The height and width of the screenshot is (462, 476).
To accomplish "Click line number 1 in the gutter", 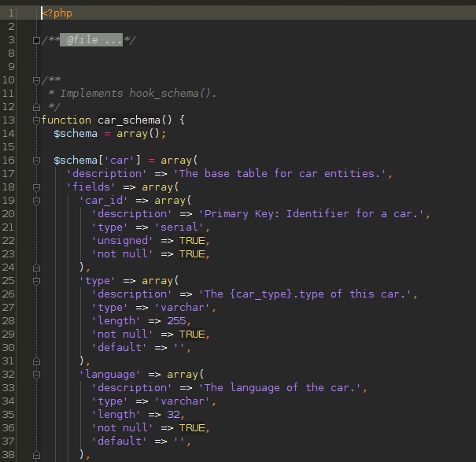I will [x=11, y=13].
